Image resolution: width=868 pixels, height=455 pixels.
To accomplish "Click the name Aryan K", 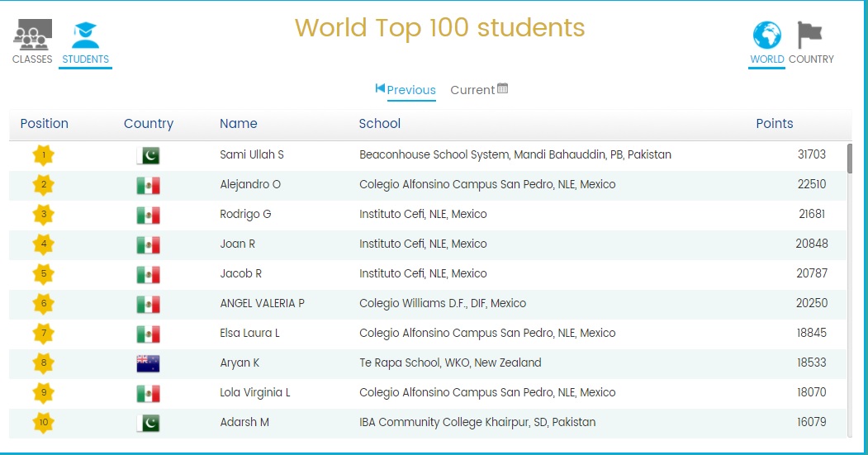I will pos(240,363).
